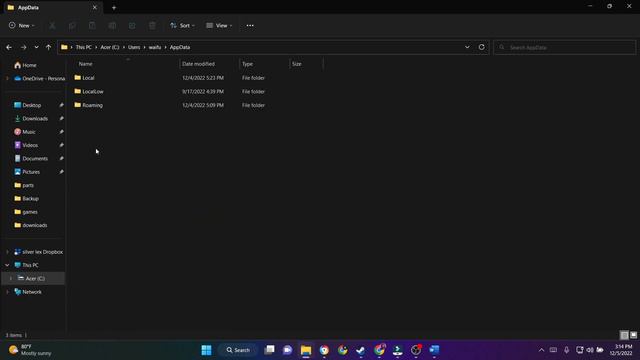Show hidden system tray icons
This screenshot has width=640, height=360.
tap(541, 350)
